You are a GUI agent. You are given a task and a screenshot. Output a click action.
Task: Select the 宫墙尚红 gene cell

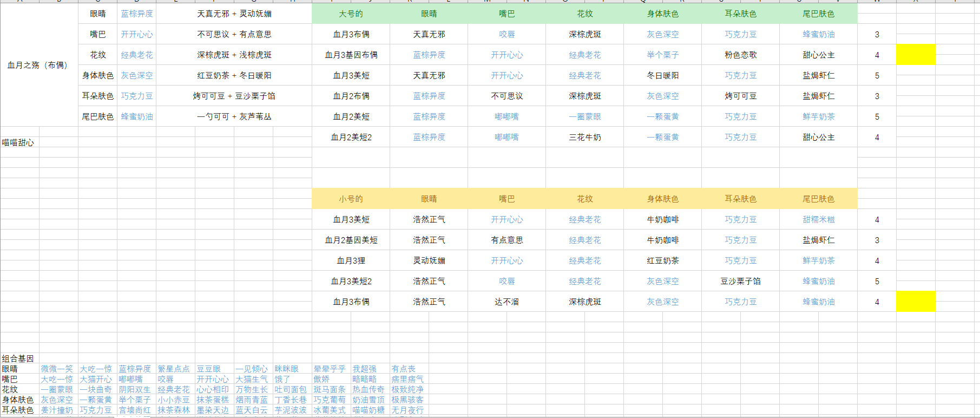pyautogui.click(x=136, y=410)
